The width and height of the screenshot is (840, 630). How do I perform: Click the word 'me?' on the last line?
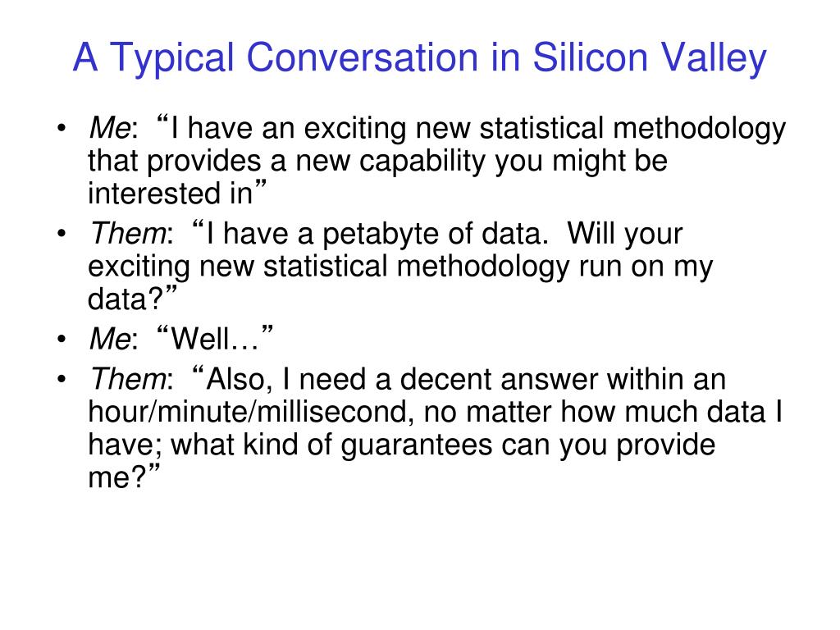pos(116,477)
